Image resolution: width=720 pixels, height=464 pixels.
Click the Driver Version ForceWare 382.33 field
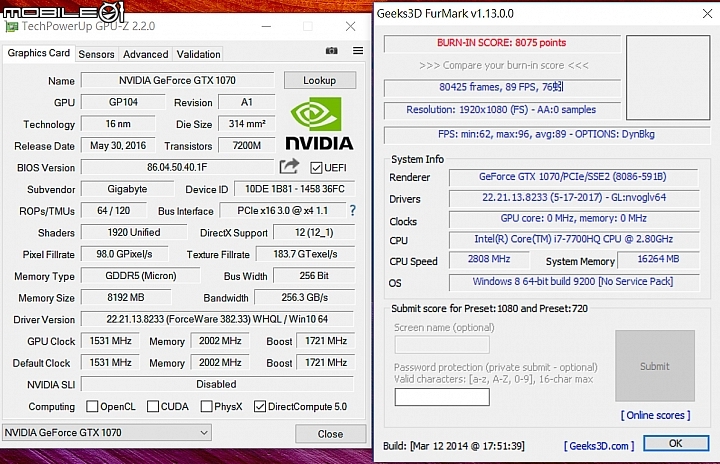217,319
